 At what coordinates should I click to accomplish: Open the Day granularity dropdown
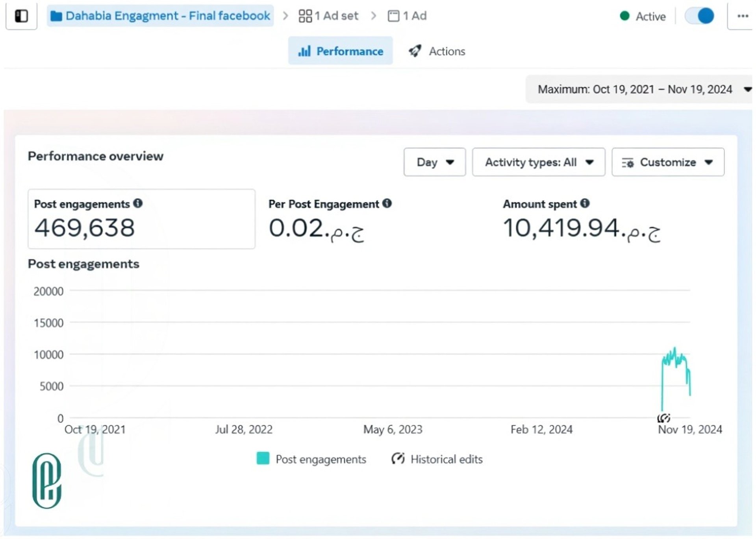click(x=434, y=162)
